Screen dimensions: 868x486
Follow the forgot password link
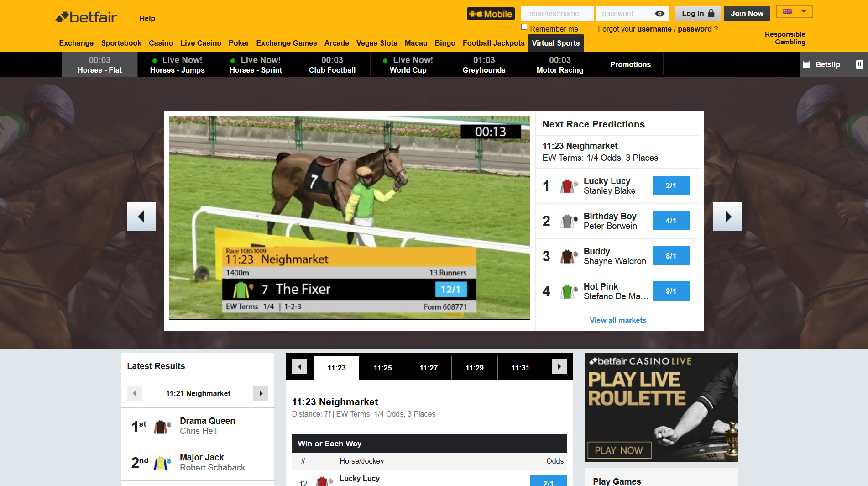pos(695,29)
